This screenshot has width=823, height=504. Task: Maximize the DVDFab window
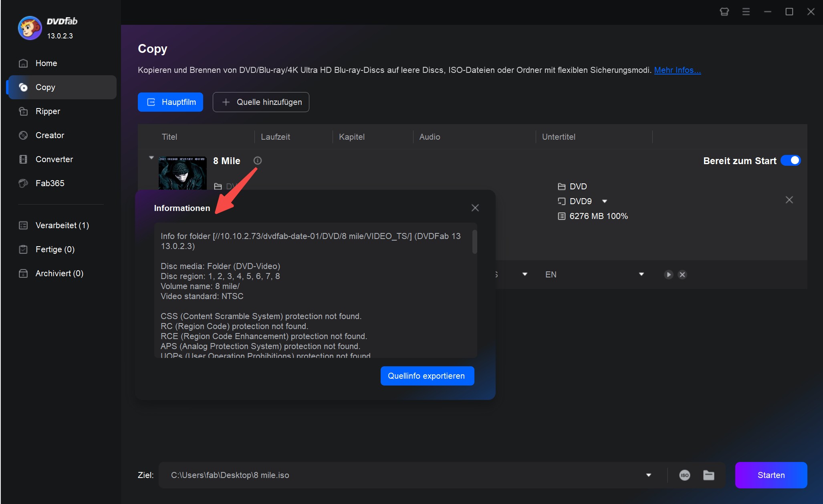[x=789, y=12]
